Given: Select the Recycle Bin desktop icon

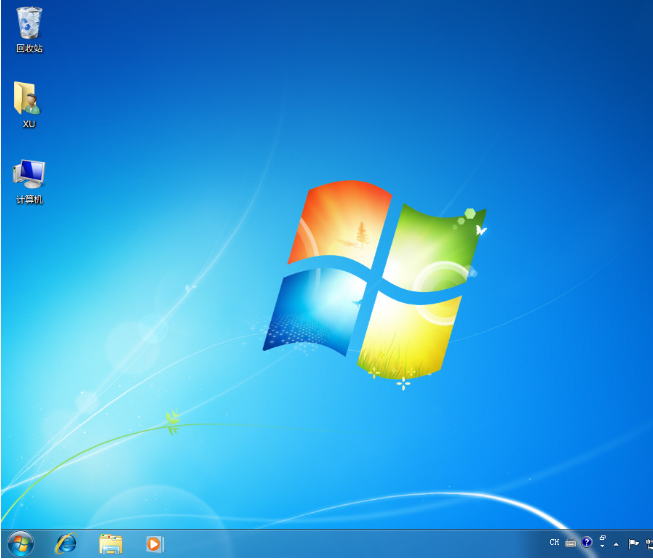Looking at the screenshot, I should [29, 23].
